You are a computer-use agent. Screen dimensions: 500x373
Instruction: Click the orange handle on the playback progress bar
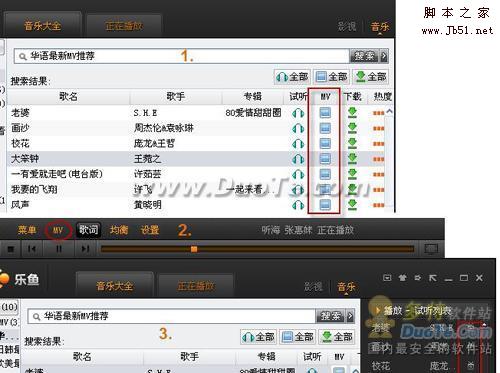coord(194,249)
